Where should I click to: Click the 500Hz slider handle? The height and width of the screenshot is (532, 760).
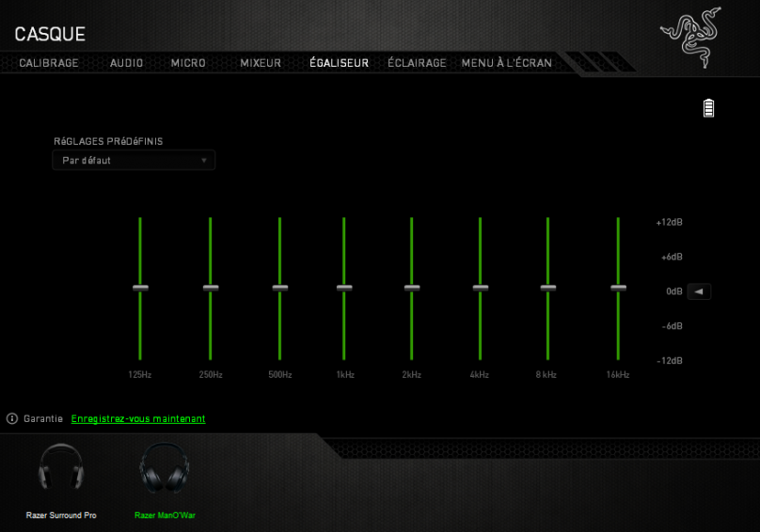pos(279,288)
